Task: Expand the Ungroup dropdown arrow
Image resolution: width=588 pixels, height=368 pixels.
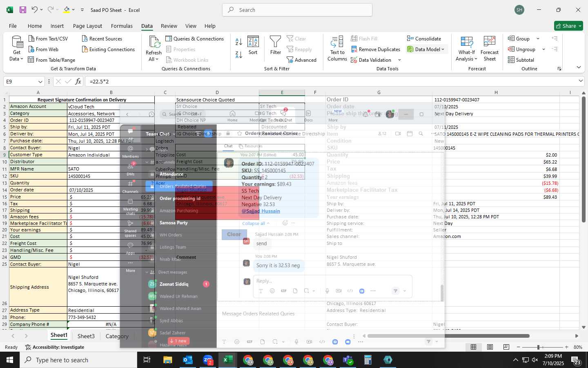Action: 543,49
